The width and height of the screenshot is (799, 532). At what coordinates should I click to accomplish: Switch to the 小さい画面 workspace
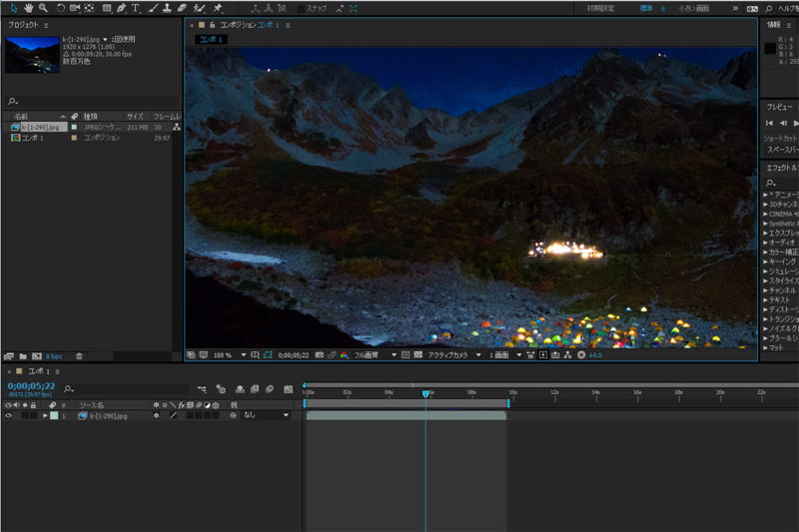[693, 9]
